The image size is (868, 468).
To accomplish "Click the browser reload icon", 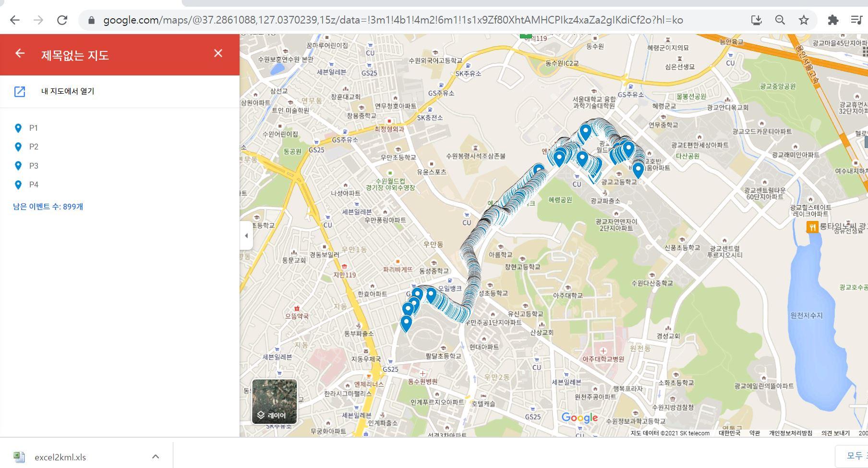I will (x=62, y=20).
